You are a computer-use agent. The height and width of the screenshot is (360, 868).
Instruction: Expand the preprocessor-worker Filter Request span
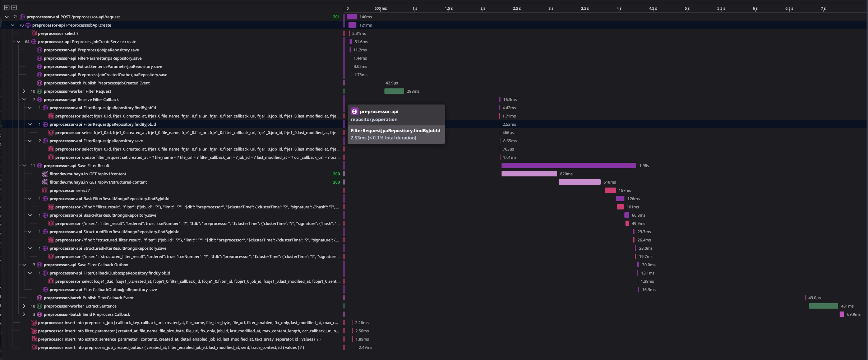click(x=24, y=91)
